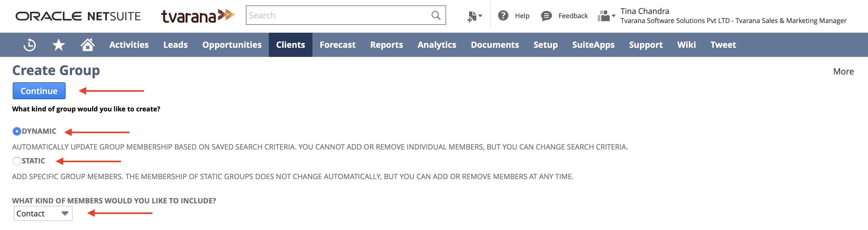
Task: Open the Support menu
Action: coord(646,45)
